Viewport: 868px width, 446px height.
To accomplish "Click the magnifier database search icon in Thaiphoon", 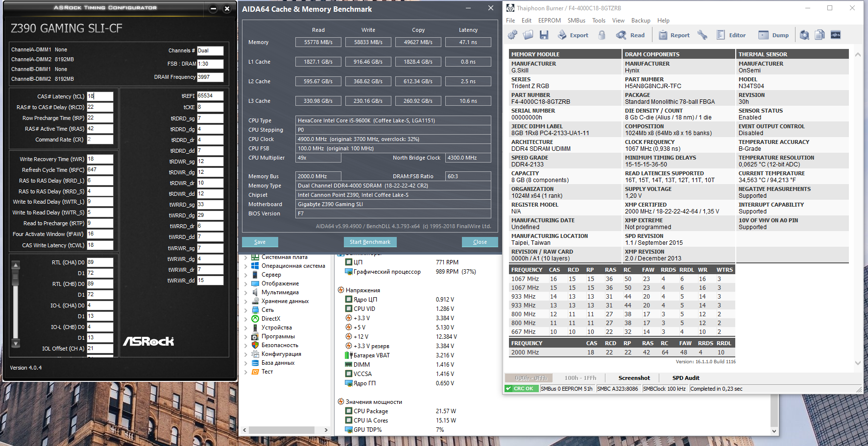I will point(804,35).
